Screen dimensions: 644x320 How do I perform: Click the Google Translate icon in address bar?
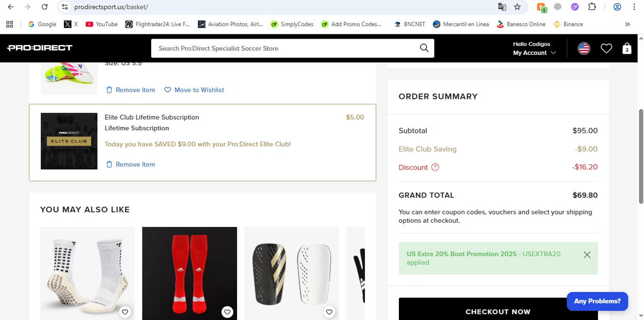[x=502, y=7]
